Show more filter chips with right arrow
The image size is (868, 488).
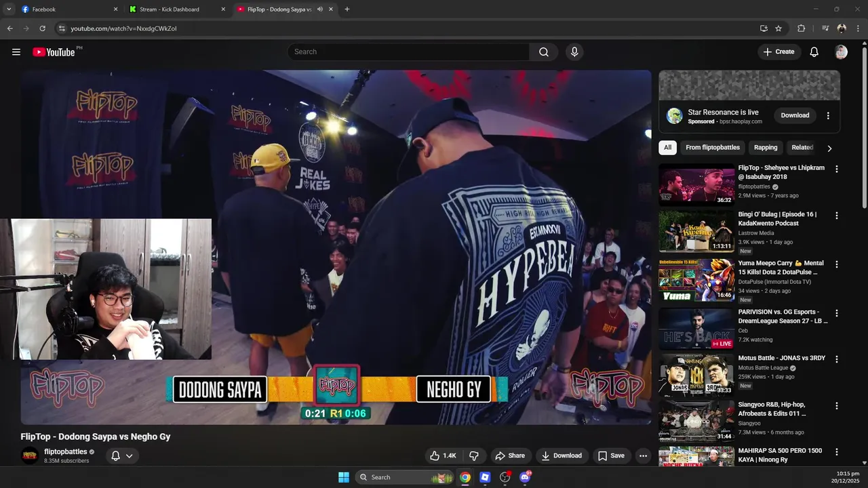click(829, 148)
